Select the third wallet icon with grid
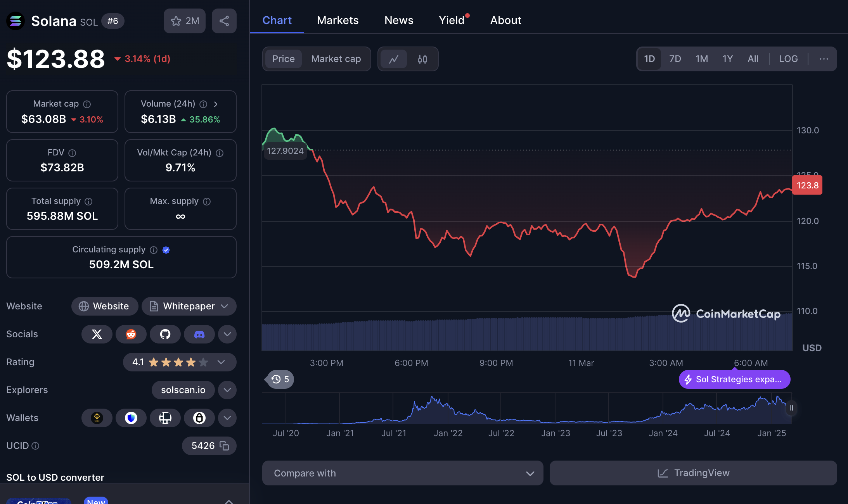 (x=165, y=418)
